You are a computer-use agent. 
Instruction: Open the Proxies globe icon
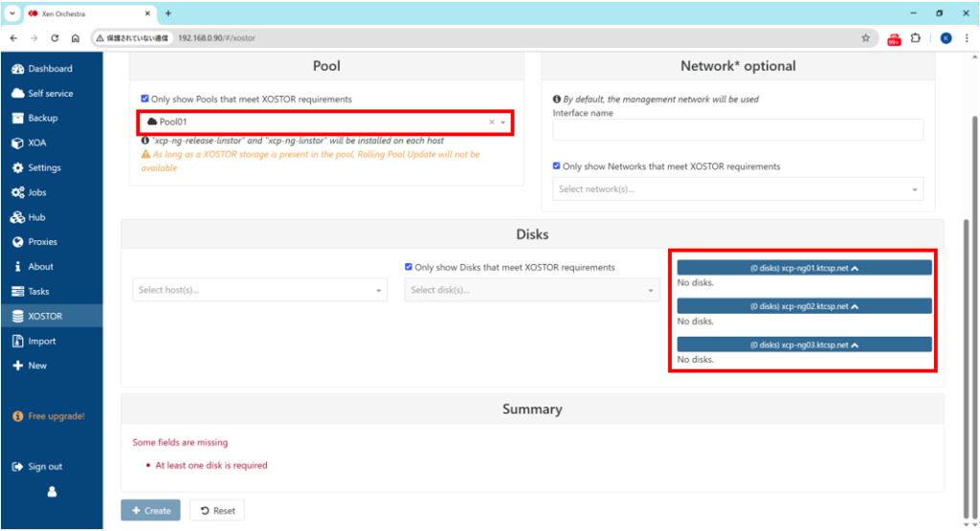(18, 243)
